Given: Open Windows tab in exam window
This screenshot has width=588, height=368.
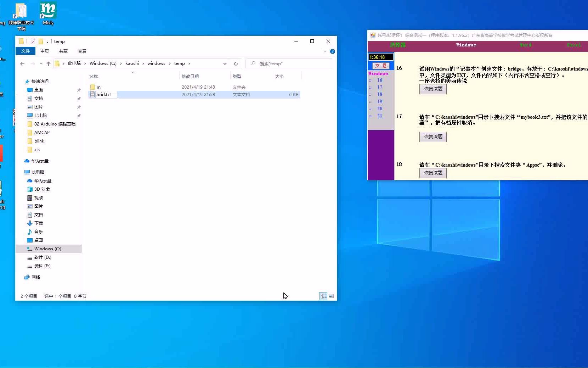Looking at the screenshot, I should (x=466, y=45).
